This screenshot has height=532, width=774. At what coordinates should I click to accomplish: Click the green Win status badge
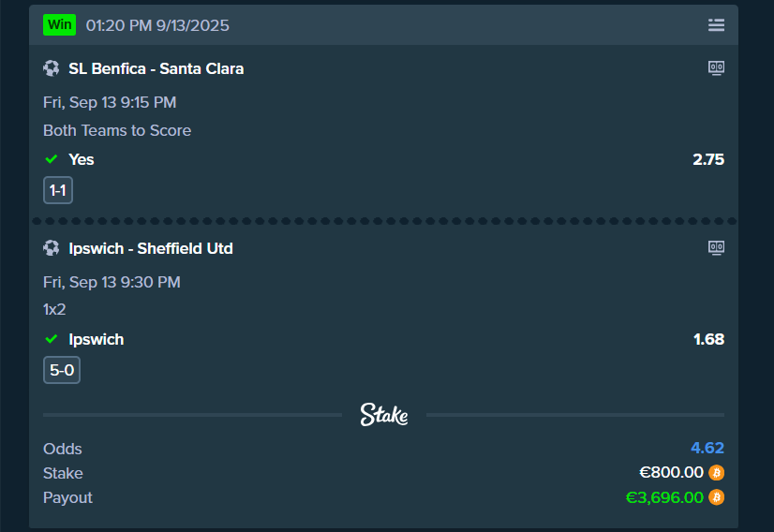pyautogui.click(x=59, y=25)
